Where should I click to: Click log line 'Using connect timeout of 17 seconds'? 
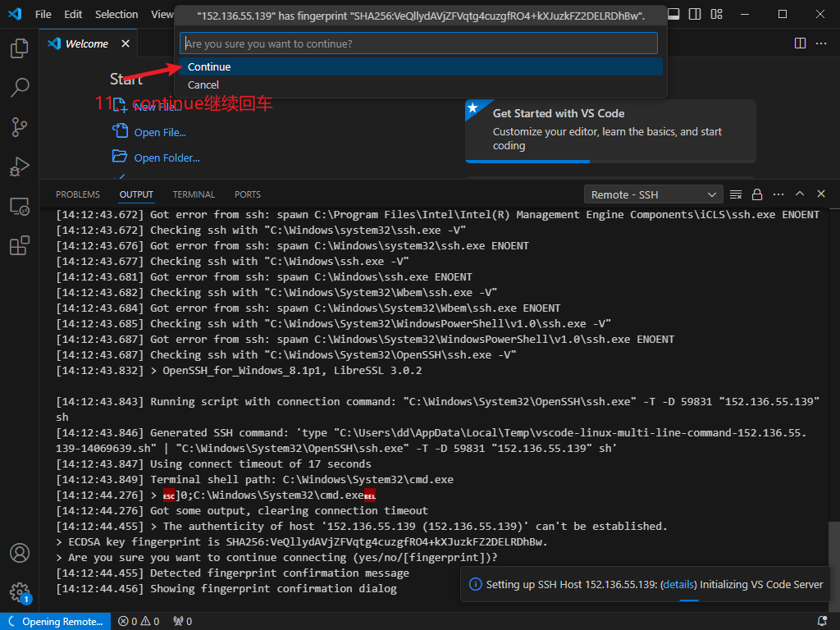point(214,464)
